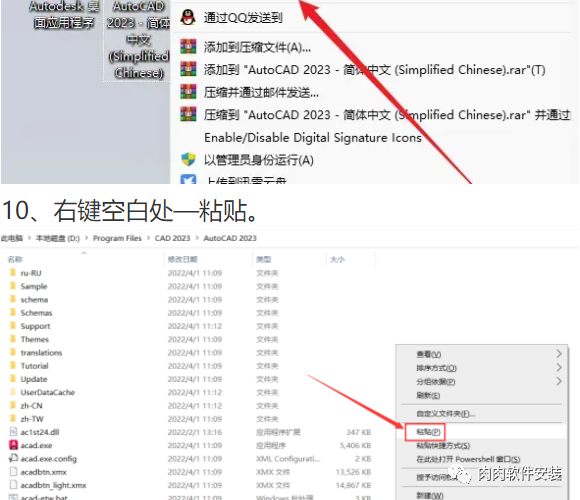Viewport: 580px width, 500px height.
Task: Click AutoCAD 2023 breadcrumb segment
Action: 230,238
